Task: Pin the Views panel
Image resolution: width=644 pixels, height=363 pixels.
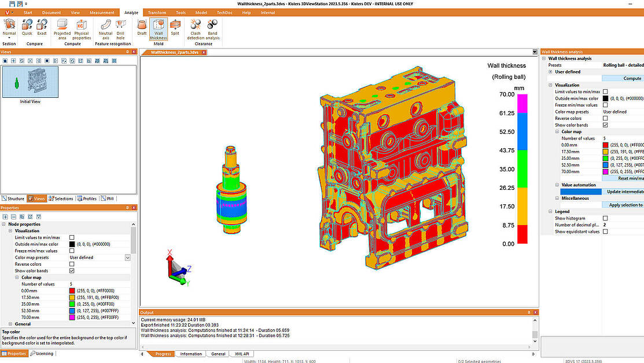Action: pos(127,52)
